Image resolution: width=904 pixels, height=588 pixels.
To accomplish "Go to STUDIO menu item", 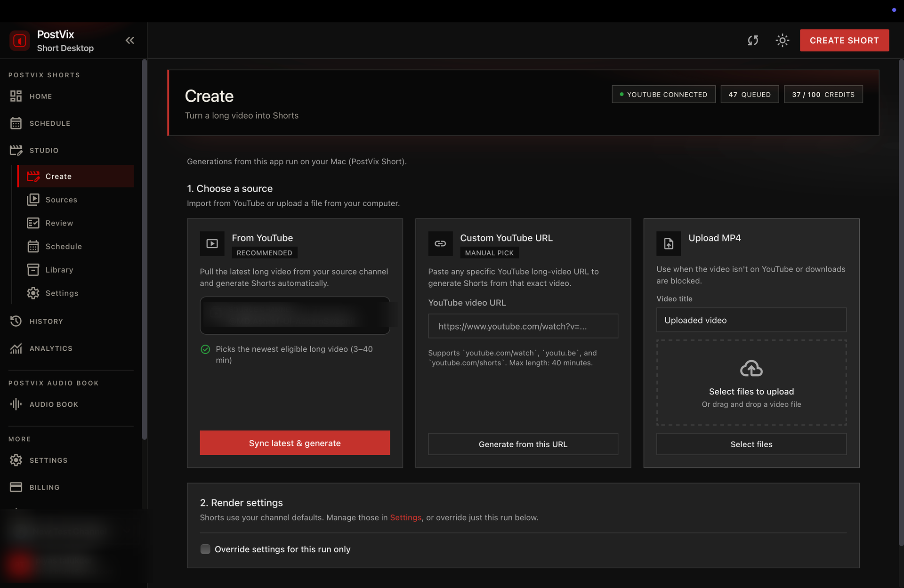I will pyautogui.click(x=44, y=151).
